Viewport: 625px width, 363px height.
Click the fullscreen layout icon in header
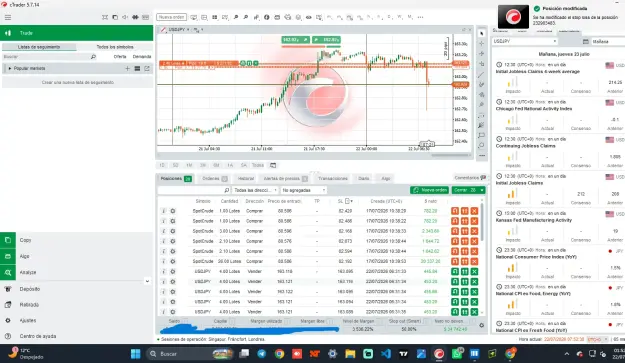(x=105, y=17)
